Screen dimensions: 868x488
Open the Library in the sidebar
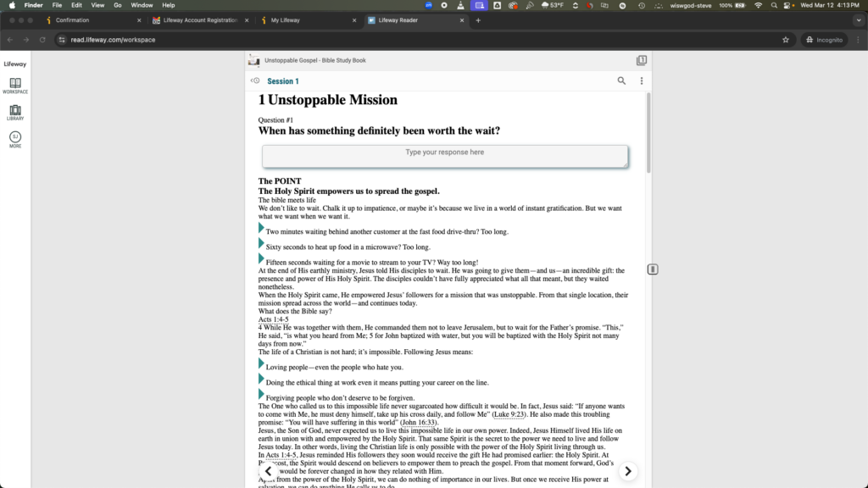tap(15, 113)
